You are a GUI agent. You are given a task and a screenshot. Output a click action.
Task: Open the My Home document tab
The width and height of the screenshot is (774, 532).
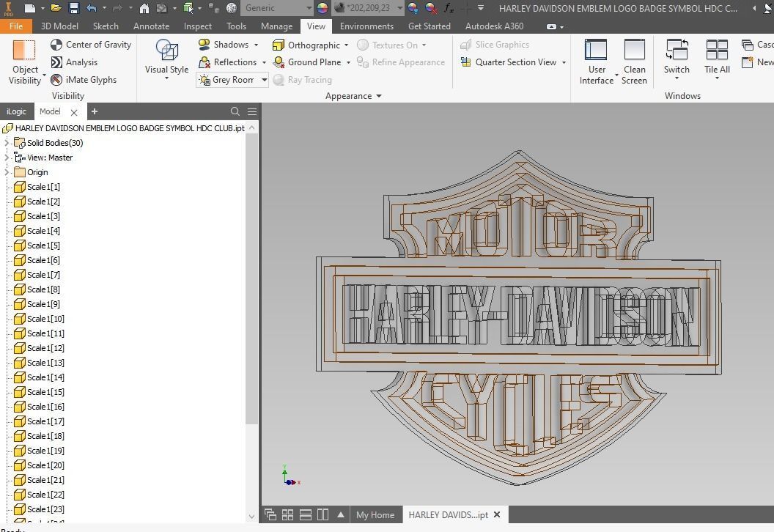click(375, 514)
